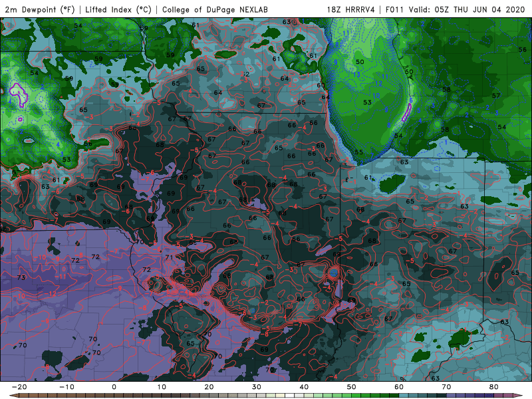Image resolution: width=532 pixels, height=399 pixels.
Task: Click the blue 12 contour label over the lake
Action: pos(378,84)
